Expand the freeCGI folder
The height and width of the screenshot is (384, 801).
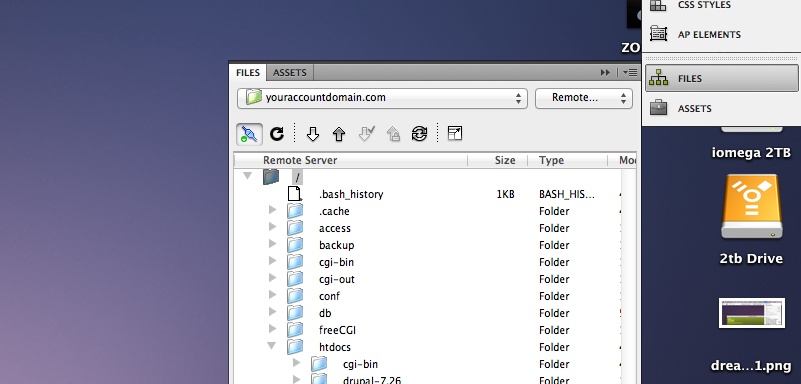272,329
